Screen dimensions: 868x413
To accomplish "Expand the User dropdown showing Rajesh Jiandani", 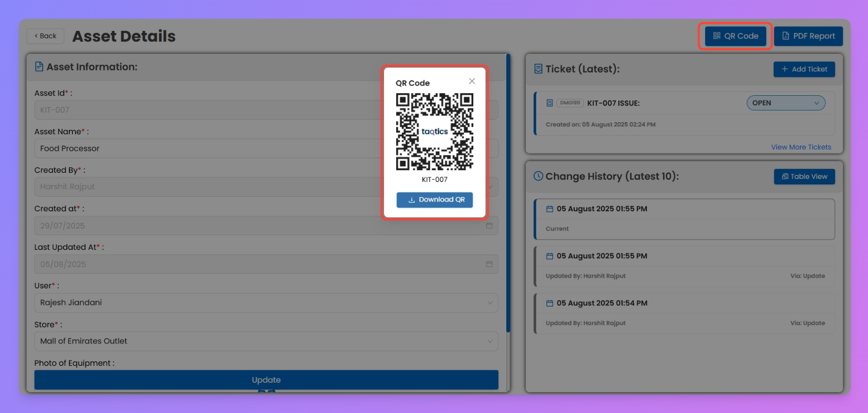I will pos(266,303).
